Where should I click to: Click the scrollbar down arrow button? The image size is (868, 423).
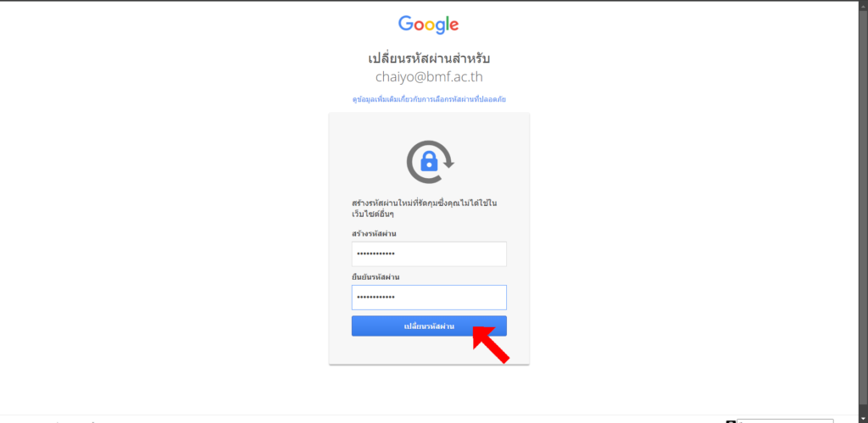[x=864, y=418]
